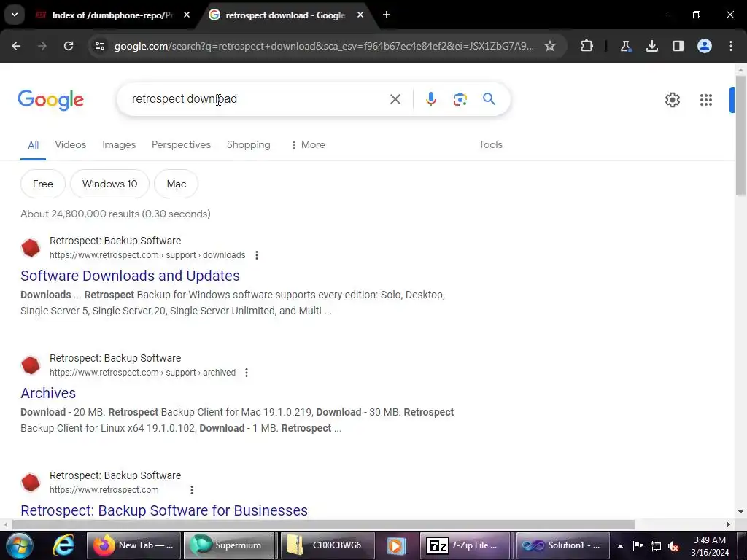The image size is (747, 560).
Task: Switch to Firefox New Tab in the taskbar
Action: (133, 545)
